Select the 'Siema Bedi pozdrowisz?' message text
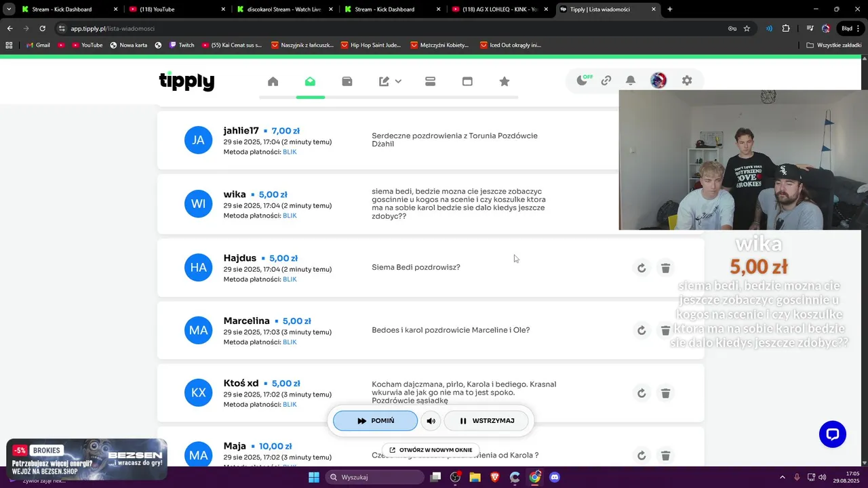Screen dimensions: 868x488 click(416, 267)
